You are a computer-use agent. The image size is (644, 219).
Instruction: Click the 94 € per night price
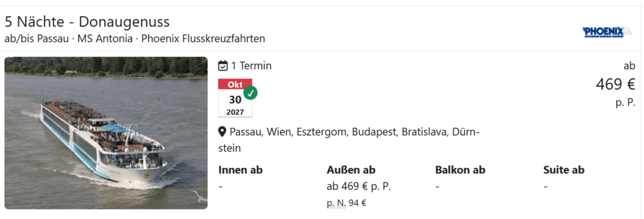coord(357,203)
